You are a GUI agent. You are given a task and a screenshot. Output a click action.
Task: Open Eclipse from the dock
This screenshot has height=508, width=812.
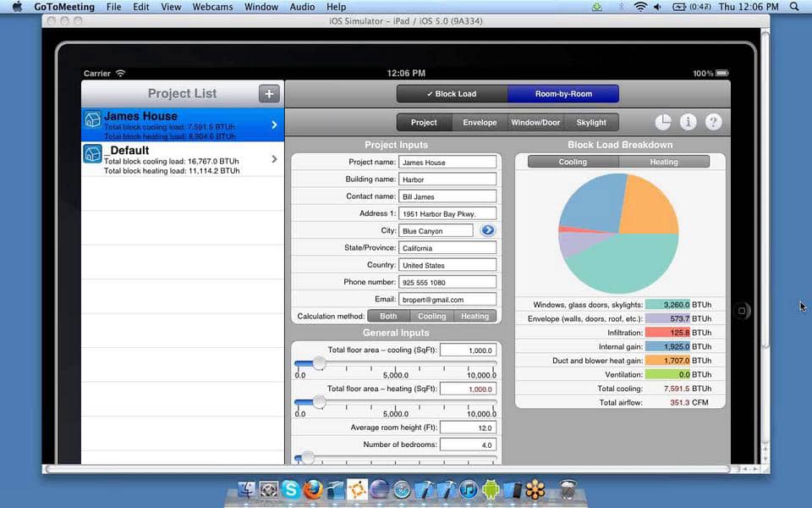click(380, 489)
